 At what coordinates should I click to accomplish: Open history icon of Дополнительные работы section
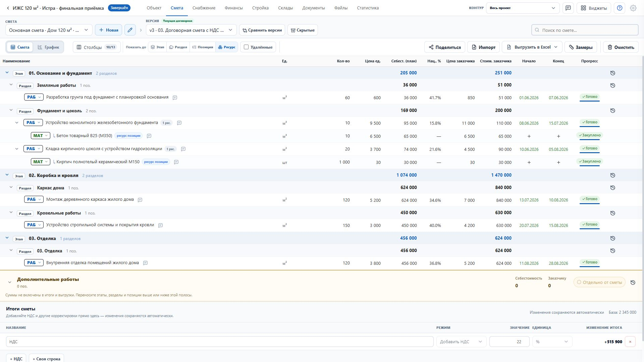(633, 283)
